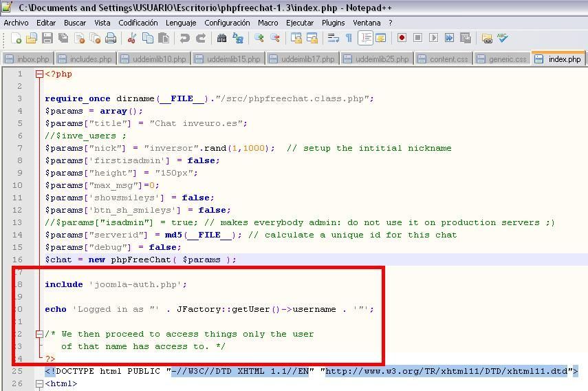Play back the recorded macro

click(433, 38)
